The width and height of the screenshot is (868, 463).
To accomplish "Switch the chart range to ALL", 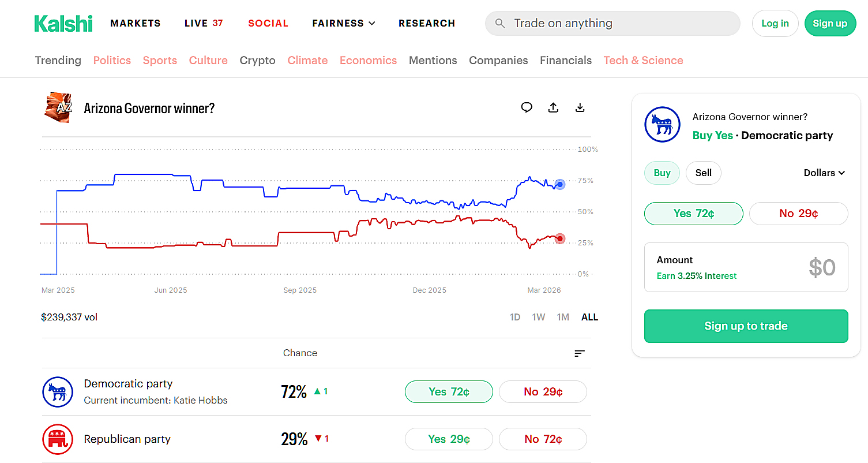I will (x=589, y=317).
